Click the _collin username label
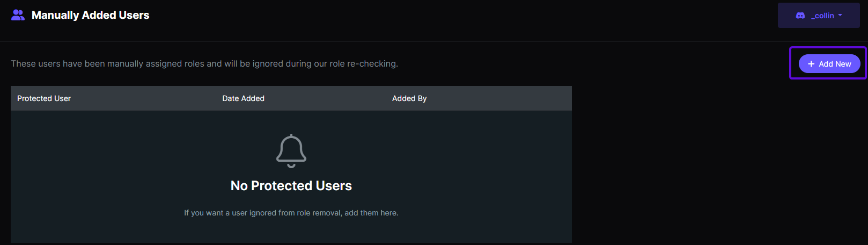868x245 pixels. click(823, 16)
